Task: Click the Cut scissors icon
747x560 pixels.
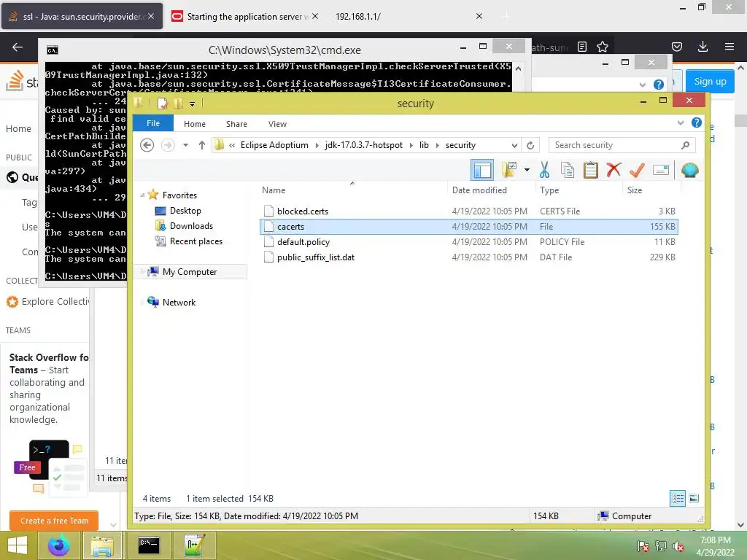Action: click(544, 170)
